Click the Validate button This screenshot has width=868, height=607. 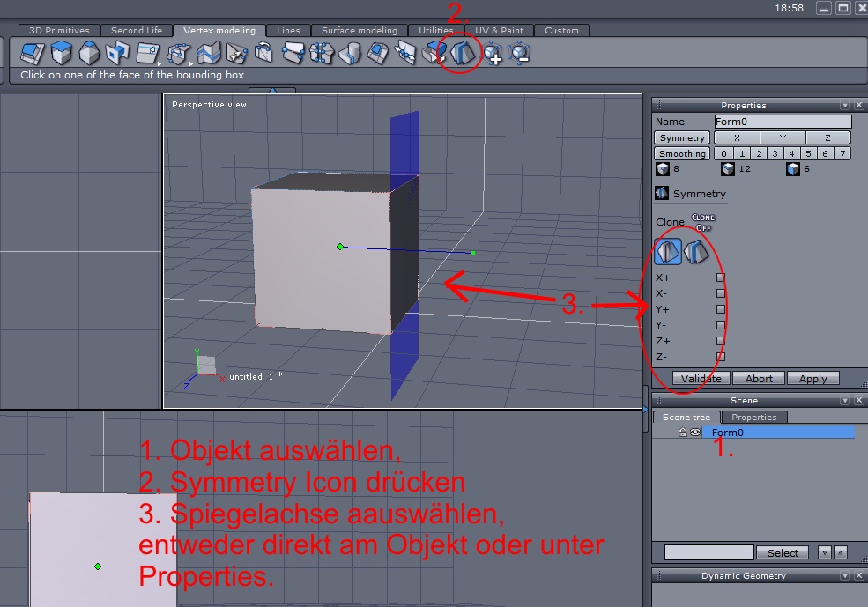point(701,379)
